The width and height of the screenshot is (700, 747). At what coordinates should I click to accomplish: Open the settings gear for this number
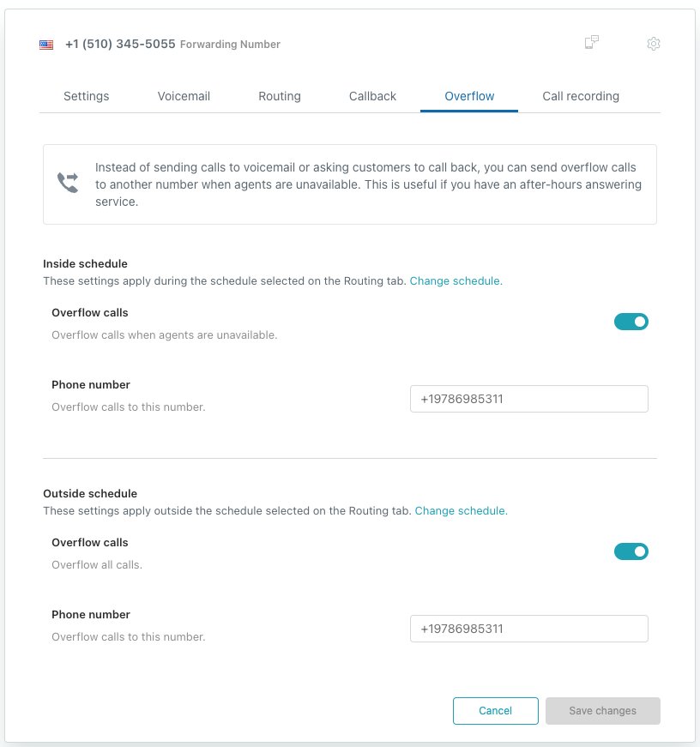pos(653,44)
